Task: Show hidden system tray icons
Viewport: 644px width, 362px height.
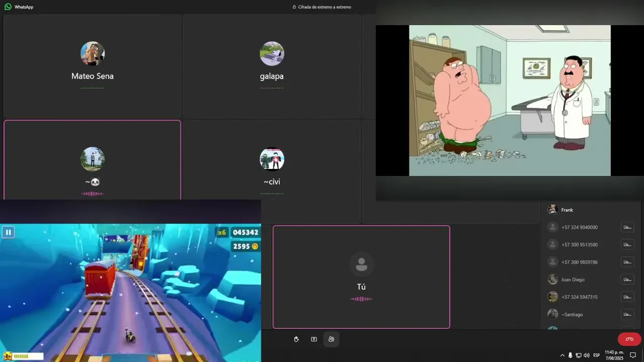Action: click(x=562, y=355)
